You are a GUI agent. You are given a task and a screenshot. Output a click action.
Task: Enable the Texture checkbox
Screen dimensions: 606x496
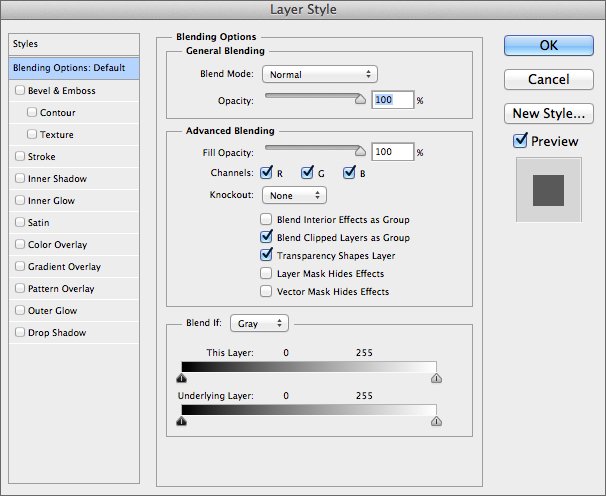coord(32,135)
